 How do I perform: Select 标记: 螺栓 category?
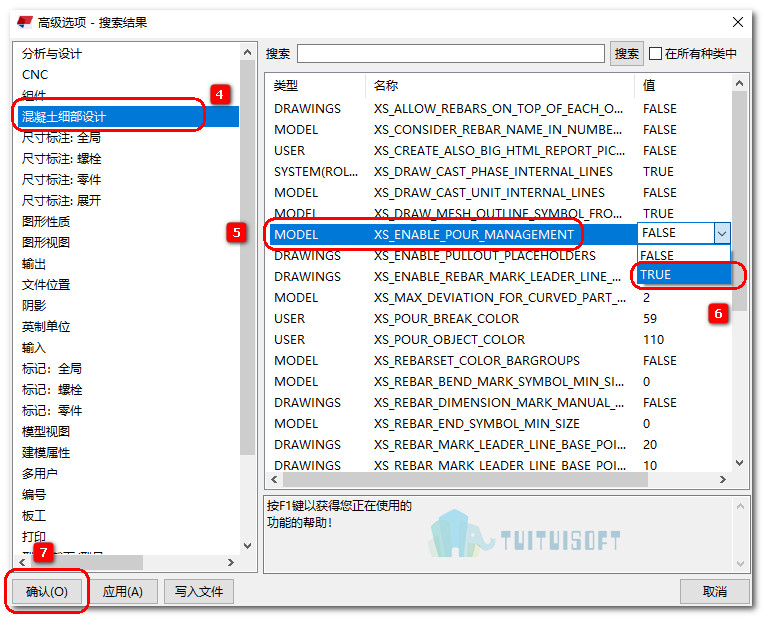coord(52,389)
